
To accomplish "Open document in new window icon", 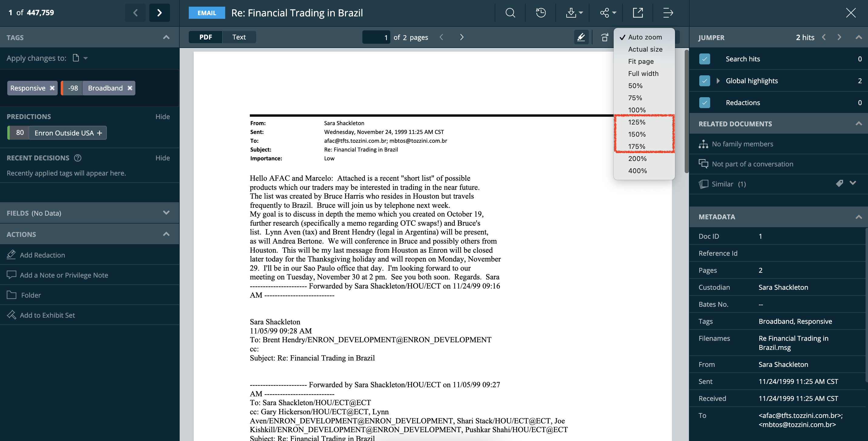I will point(638,13).
